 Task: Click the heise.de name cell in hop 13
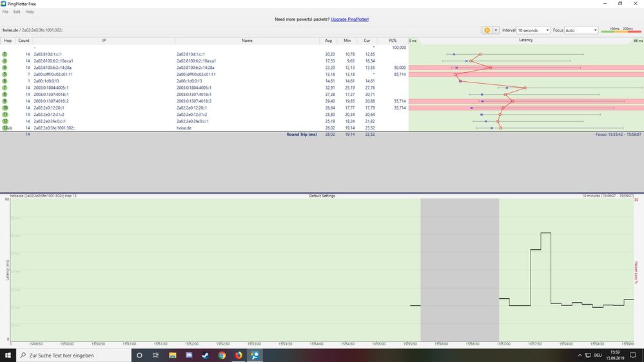click(x=184, y=128)
